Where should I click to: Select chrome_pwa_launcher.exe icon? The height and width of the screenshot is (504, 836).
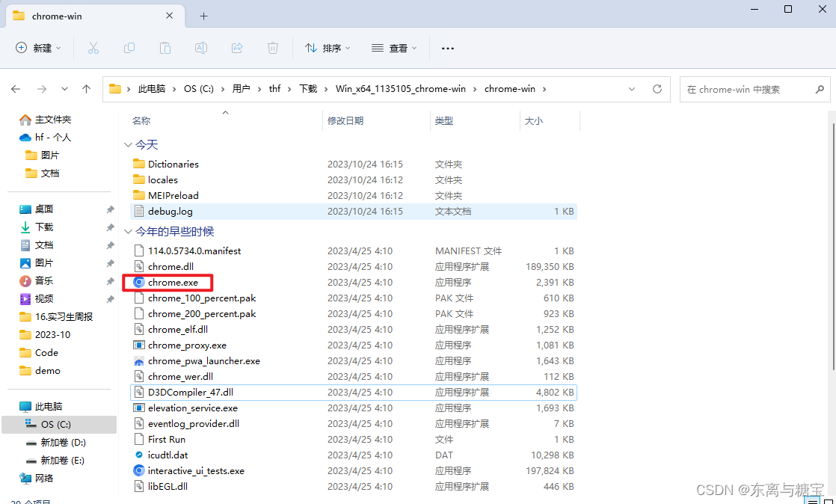(x=138, y=361)
